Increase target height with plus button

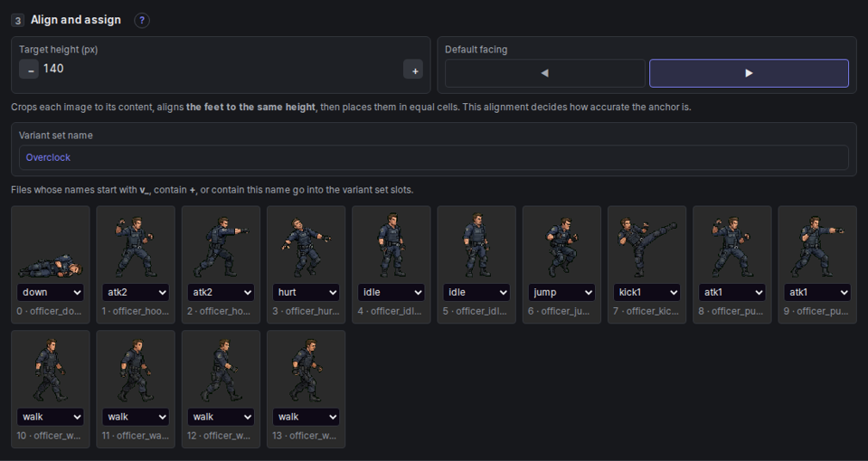[413, 70]
